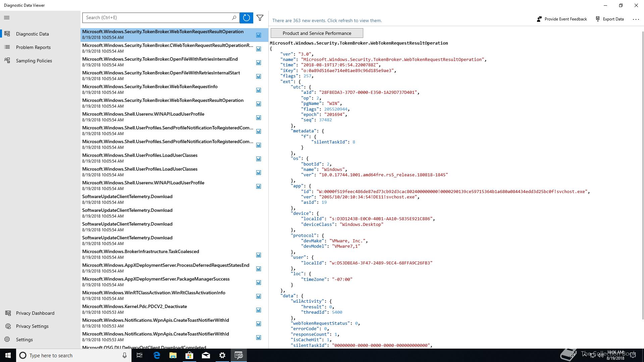Screen dimensions: 644x362
Task: Open Windows Start menu
Action: tap(8, 355)
